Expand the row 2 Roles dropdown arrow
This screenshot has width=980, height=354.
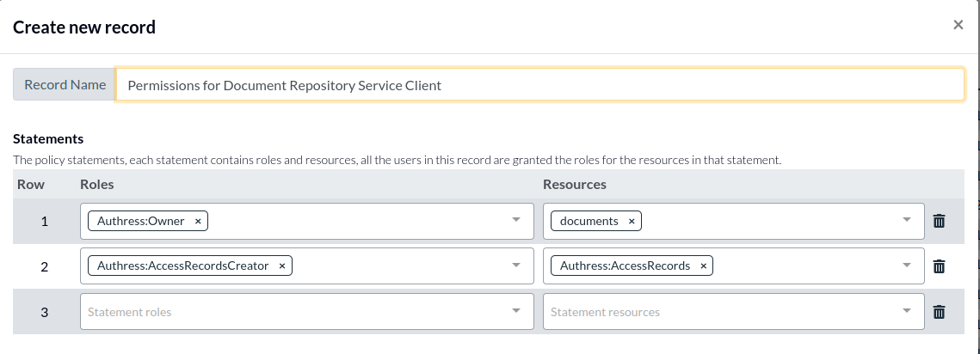516,266
